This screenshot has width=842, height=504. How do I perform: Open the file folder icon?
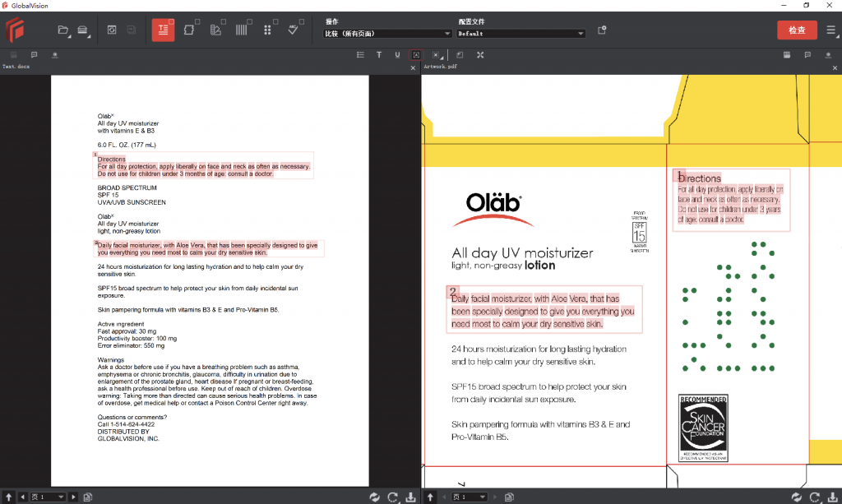tap(62, 30)
